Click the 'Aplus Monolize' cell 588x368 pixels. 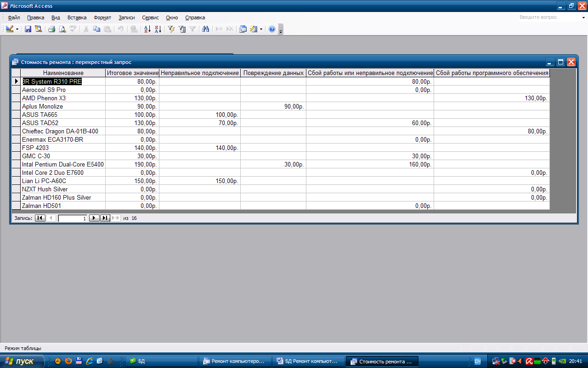[63, 106]
